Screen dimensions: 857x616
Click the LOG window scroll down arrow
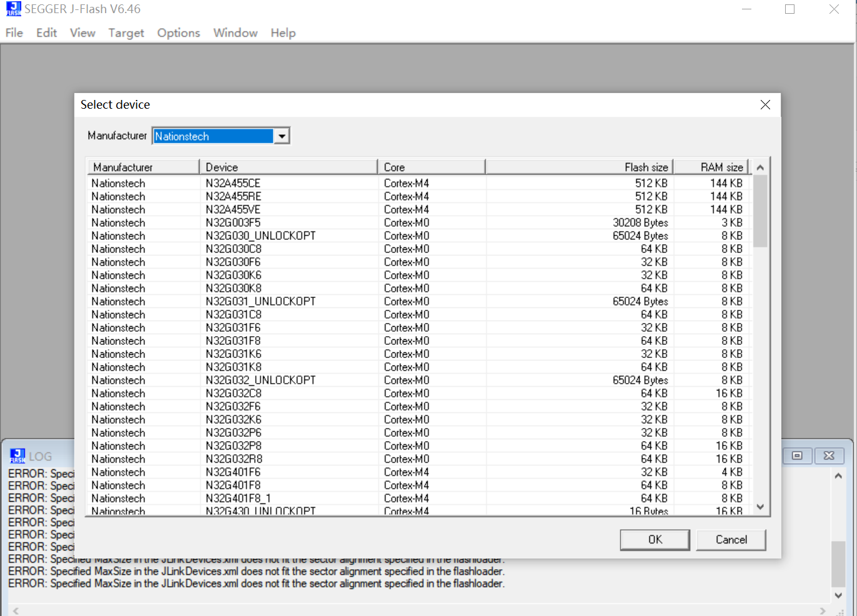[x=838, y=595]
